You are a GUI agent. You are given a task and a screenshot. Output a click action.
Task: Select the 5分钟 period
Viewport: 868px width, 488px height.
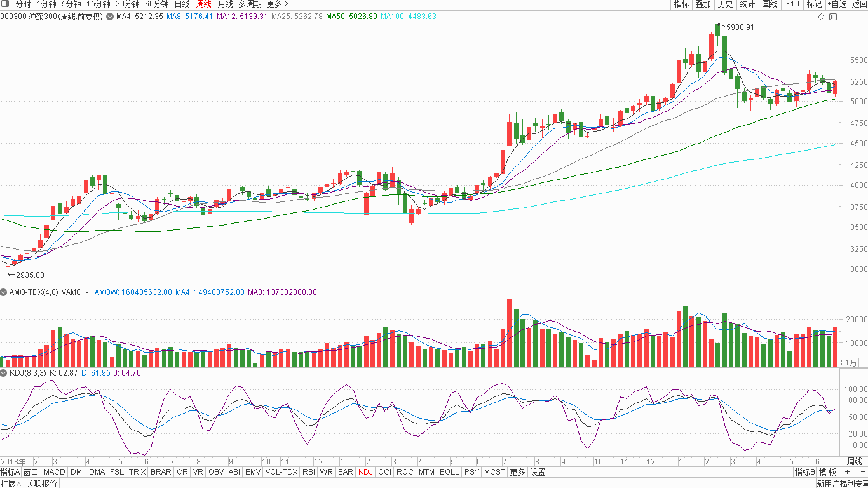click(x=71, y=4)
